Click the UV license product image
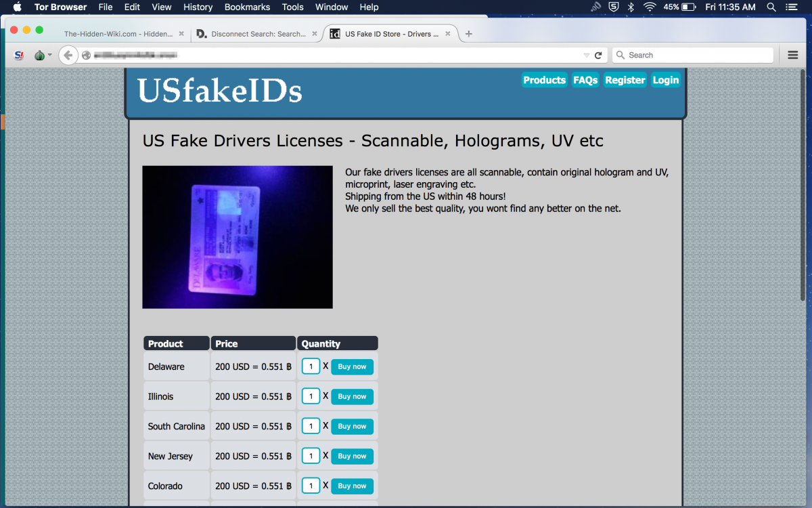The image size is (812, 508). 238,237
